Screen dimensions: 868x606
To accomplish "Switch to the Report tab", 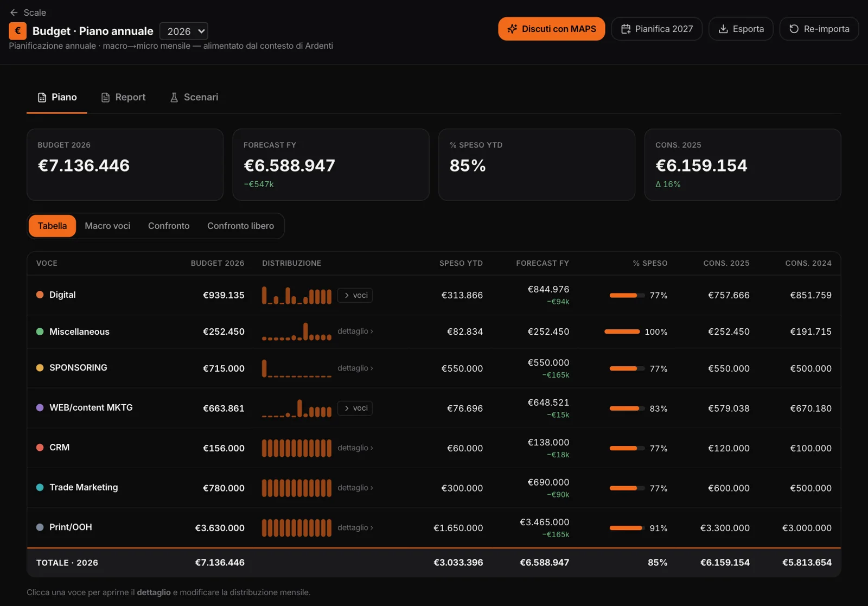I will [123, 97].
